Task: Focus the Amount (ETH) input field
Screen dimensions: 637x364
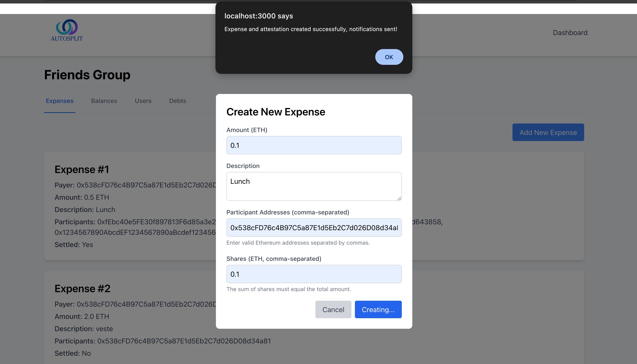Action: pos(314,145)
